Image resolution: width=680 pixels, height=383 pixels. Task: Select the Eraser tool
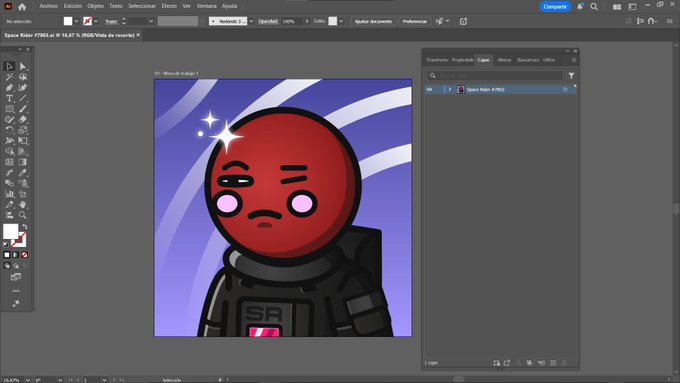click(23, 119)
